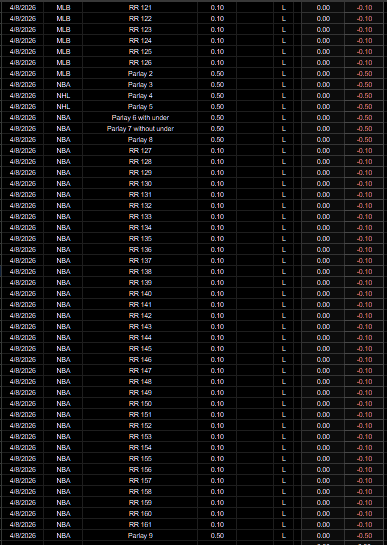
Task: Click the 0.10 stake in RR 140 row
Action: point(217,294)
